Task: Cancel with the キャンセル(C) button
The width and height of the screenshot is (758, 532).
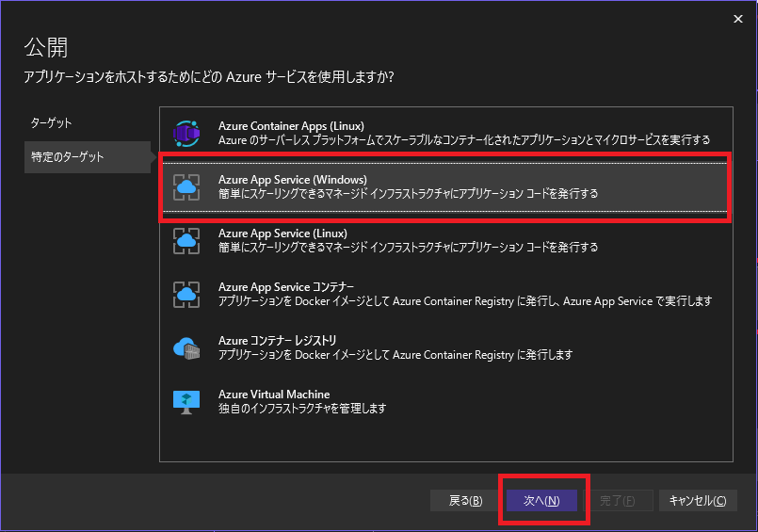Action: 698,501
